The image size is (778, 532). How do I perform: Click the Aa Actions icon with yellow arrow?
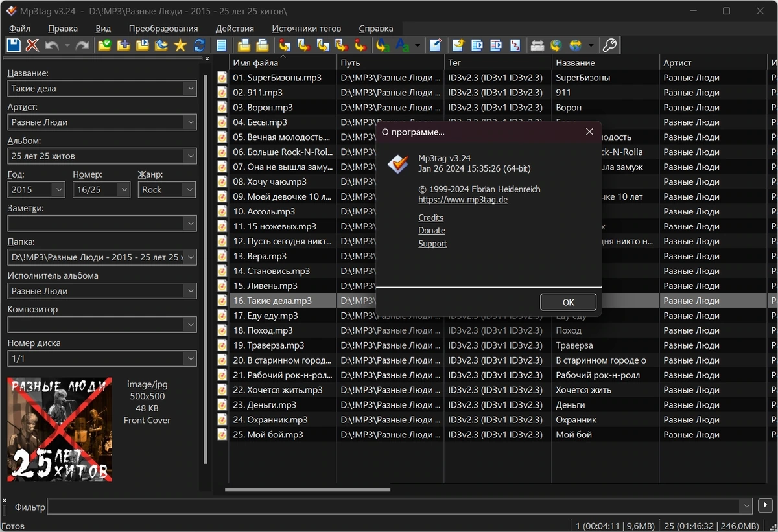click(x=383, y=45)
